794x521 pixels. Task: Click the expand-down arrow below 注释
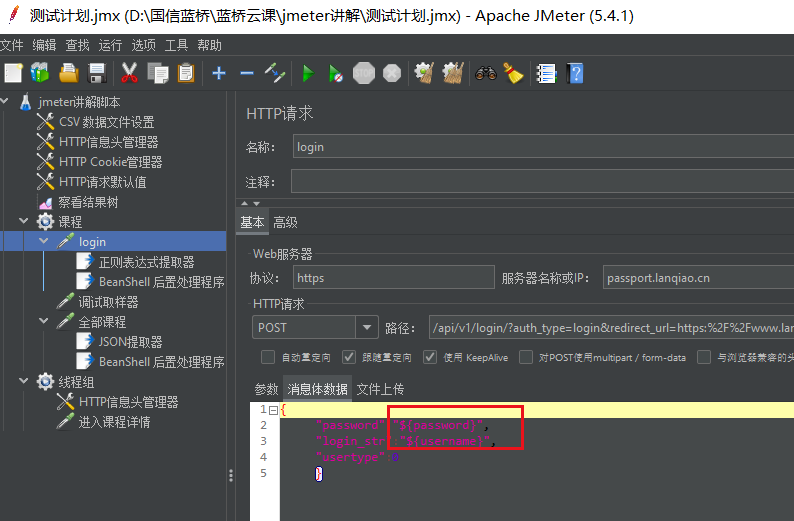tap(257, 203)
